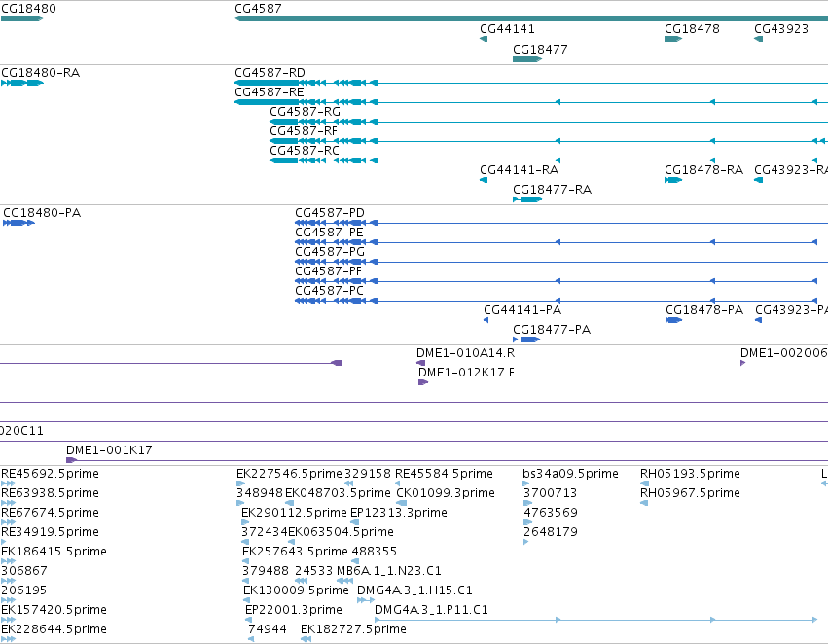Viewport: 828px width, 644px height.
Task: Select CG18478-RA transcript label
Action: click(x=703, y=170)
